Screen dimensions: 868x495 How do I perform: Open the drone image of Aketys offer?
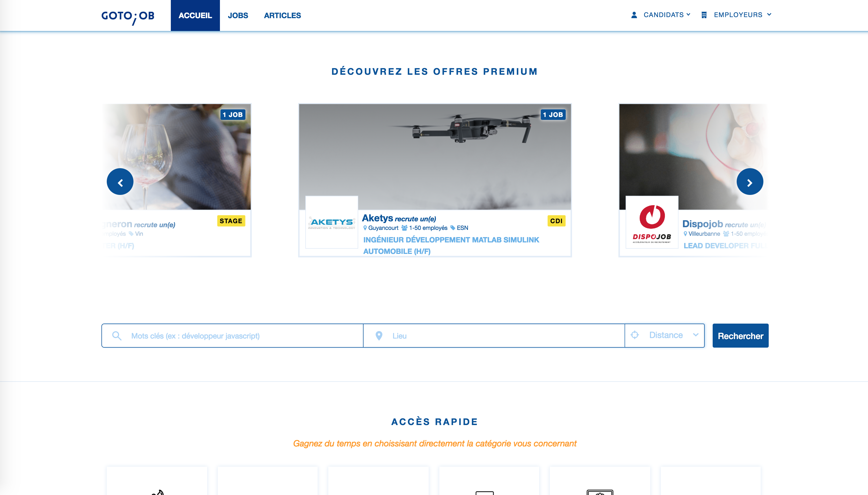pos(435,157)
